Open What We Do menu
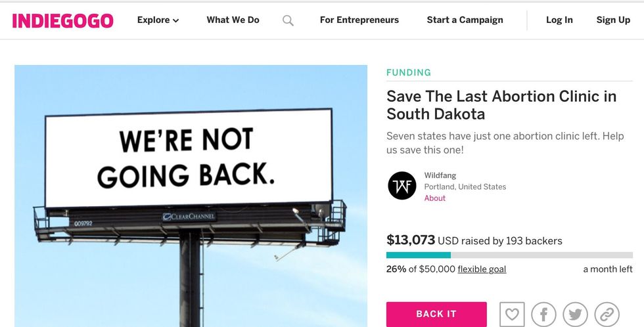Screen dimensions: 644x327 point(233,20)
